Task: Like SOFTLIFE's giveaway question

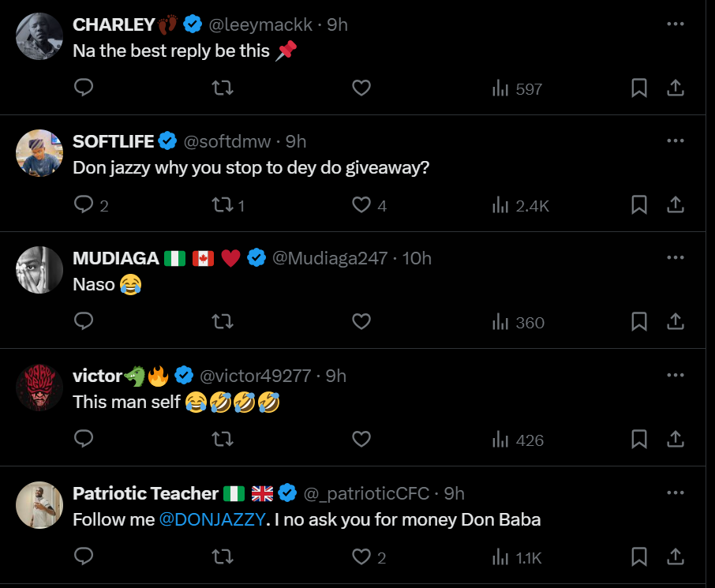Action: click(x=361, y=205)
